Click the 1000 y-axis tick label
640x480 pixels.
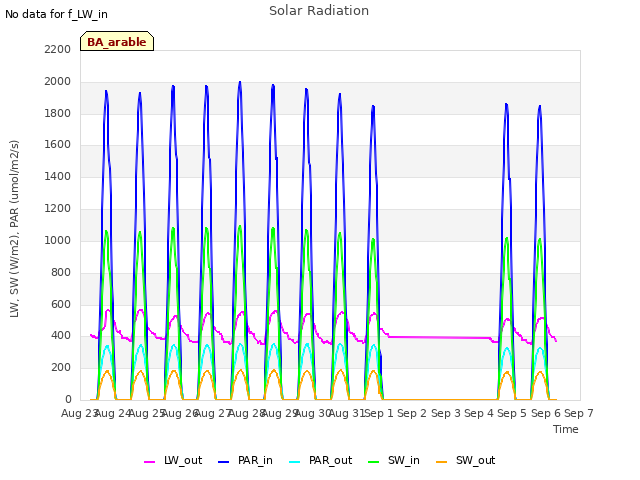(x=58, y=240)
